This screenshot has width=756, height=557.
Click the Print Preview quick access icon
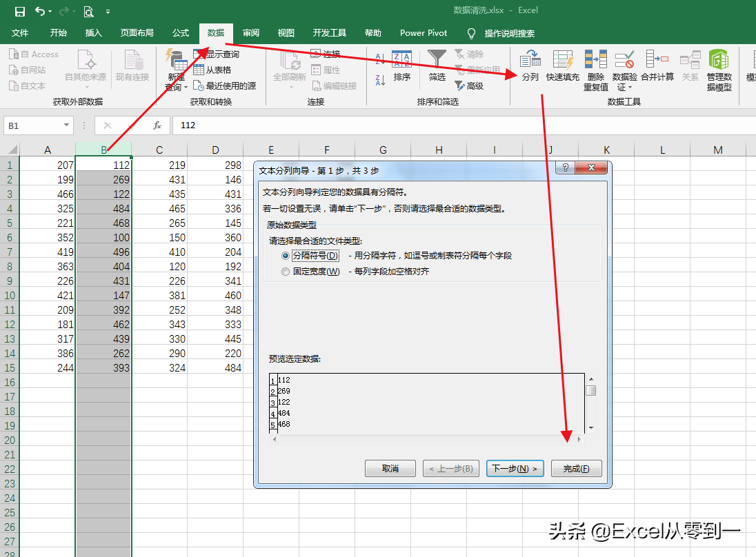[x=89, y=12]
